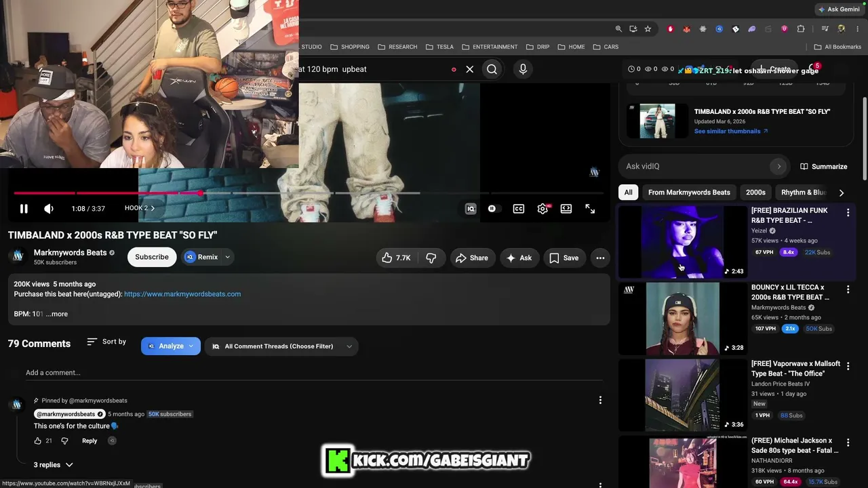Select the All filter chip
The width and height of the screenshot is (868, 488).
(x=629, y=192)
